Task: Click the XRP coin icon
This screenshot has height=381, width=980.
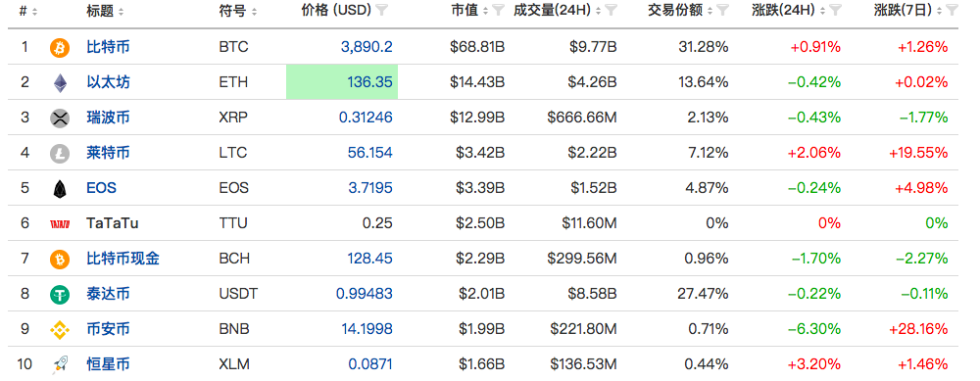Action: [x=60, y=118]
